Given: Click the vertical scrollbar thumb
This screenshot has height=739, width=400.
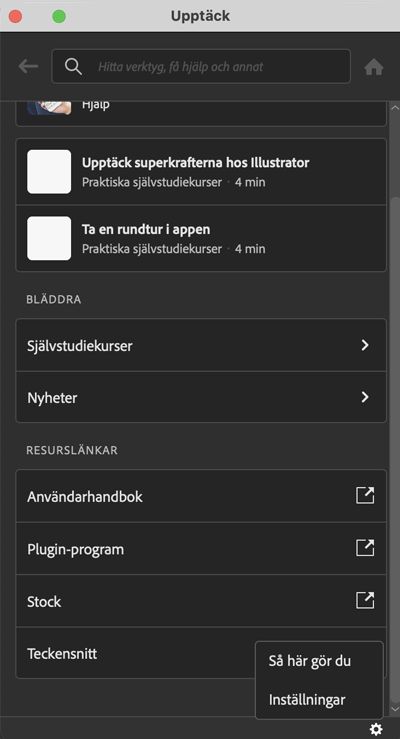Looking at the screenshot, I should click(395, 449).
